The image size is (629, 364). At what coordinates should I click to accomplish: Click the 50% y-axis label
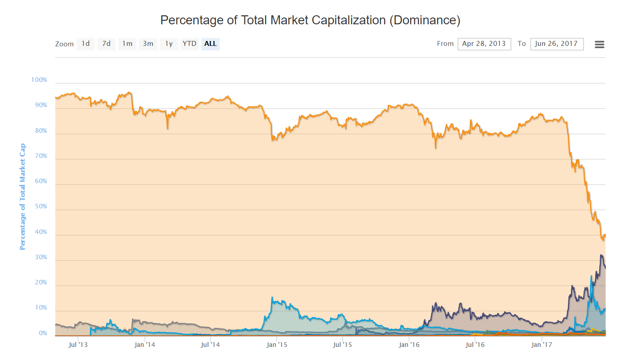click(40, 207)
